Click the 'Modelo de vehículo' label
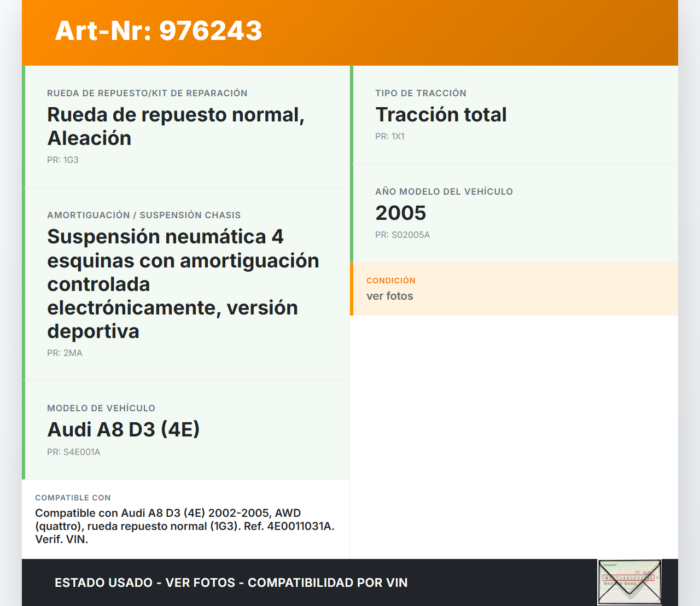This screenshot has width=700, height=606. [x=101, y=408]
